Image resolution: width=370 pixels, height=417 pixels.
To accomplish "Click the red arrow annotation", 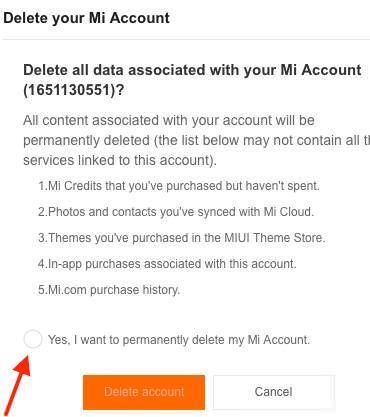I will click(17, 384).
